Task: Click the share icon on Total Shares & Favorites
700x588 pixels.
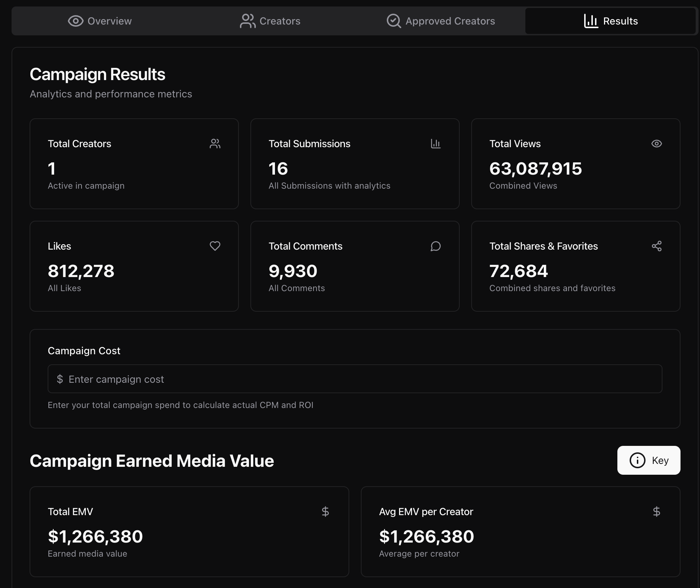Action: pos(657,246)
